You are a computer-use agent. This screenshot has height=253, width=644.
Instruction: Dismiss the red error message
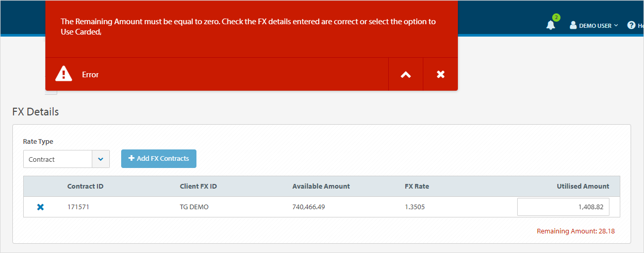440,74
